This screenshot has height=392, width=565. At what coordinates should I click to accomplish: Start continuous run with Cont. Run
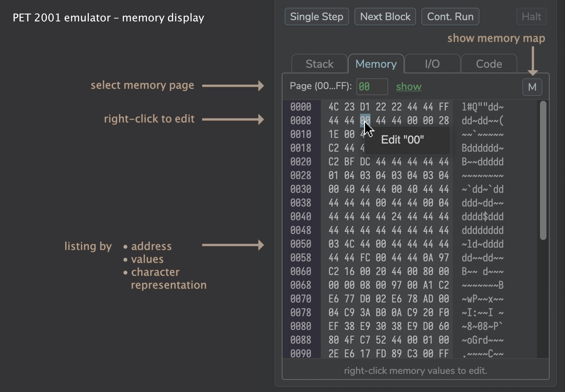click(x=450, y=17)
